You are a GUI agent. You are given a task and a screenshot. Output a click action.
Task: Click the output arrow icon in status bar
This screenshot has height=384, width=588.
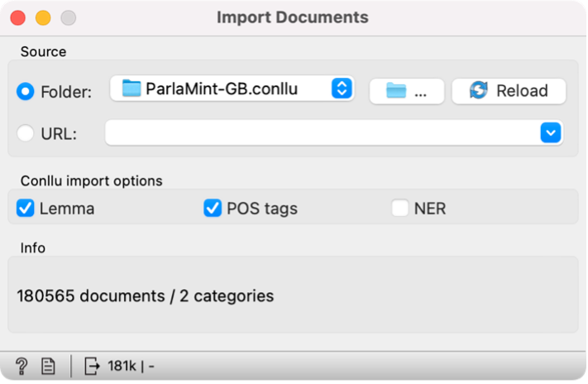click(x=91, y=365)
